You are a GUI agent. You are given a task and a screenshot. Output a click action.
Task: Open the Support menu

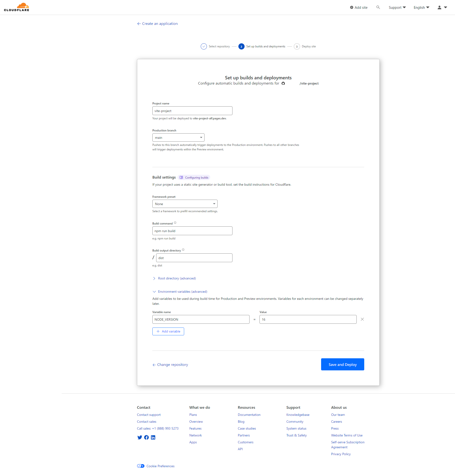tap(397, 8)
